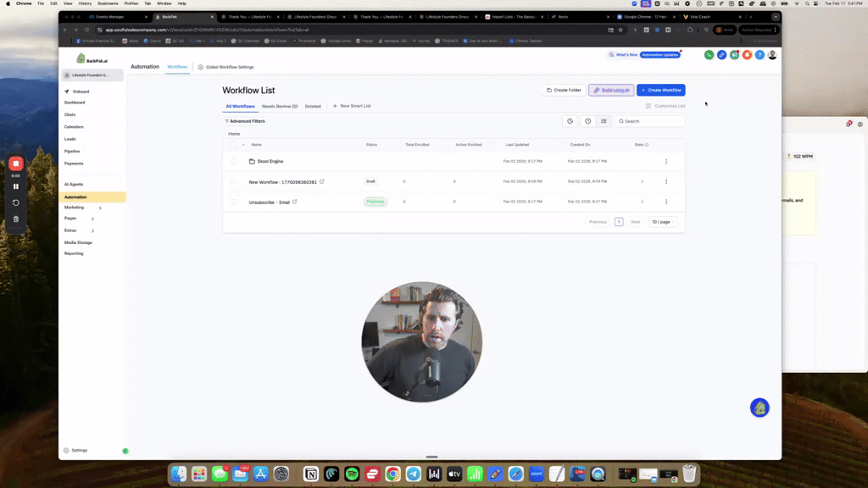Open Dashboard in the sidebar

[x=75, y=103]
